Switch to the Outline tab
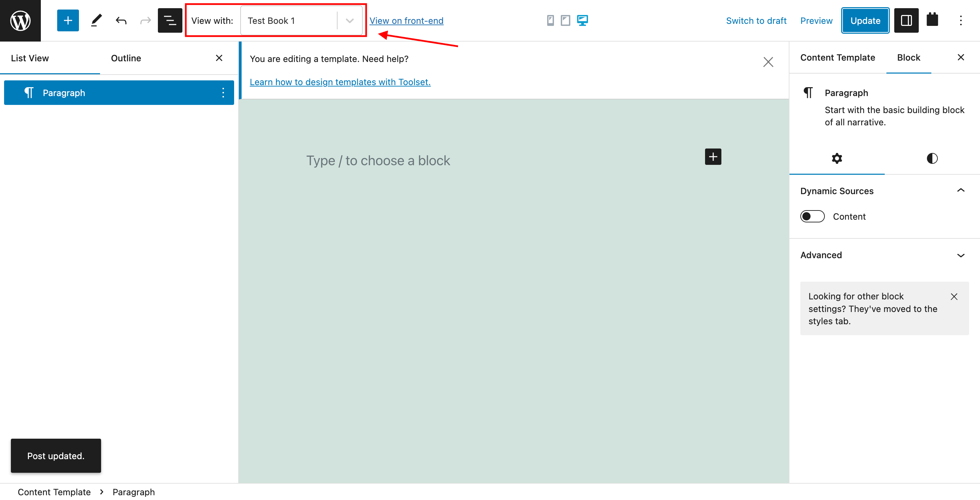The width and height of the screenshot is (980, 500). pyautogui.click(x=126, y=58)
